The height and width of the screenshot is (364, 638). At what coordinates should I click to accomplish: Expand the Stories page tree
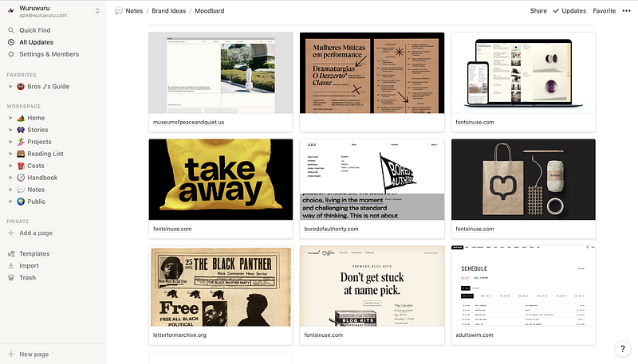(x=10, y=130)
